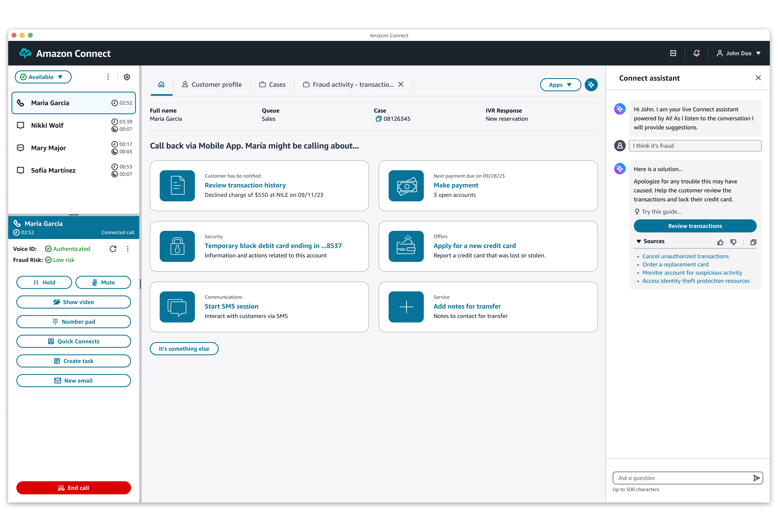778x532 pixels.
Task: Open the notifications bell icon
Action: click(x=696, y=53)
